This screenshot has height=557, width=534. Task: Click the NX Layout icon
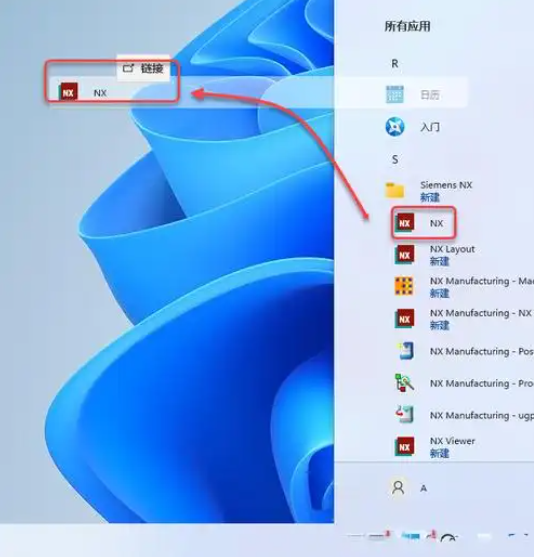click(405, 255)
